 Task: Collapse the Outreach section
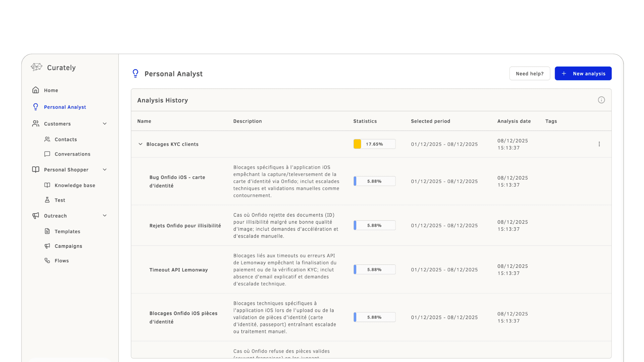point(105,216)
